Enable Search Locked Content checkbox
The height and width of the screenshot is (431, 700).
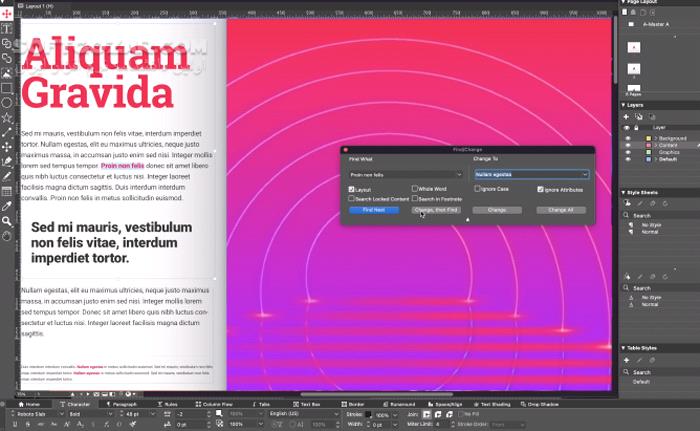(x=351, y=198)
